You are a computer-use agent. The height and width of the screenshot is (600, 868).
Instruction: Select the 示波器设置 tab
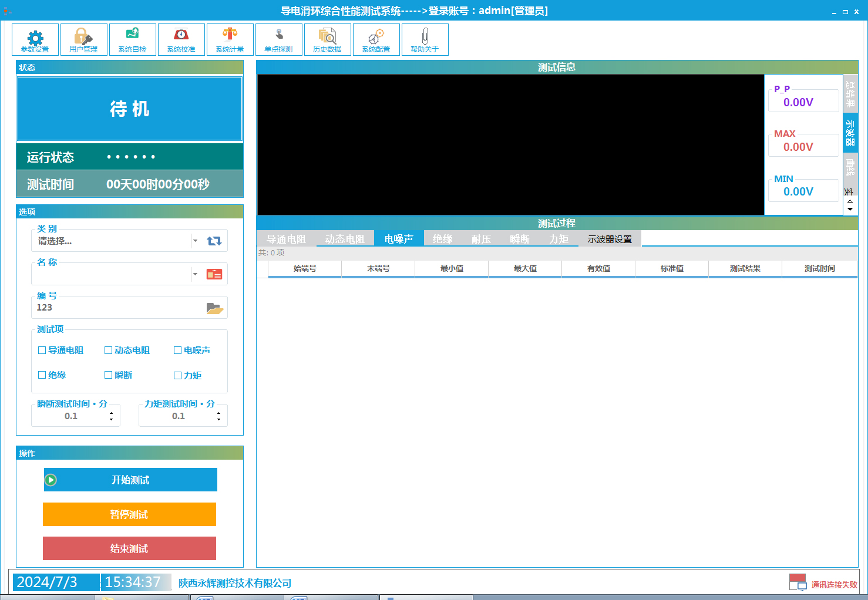(x=611, y=238)
